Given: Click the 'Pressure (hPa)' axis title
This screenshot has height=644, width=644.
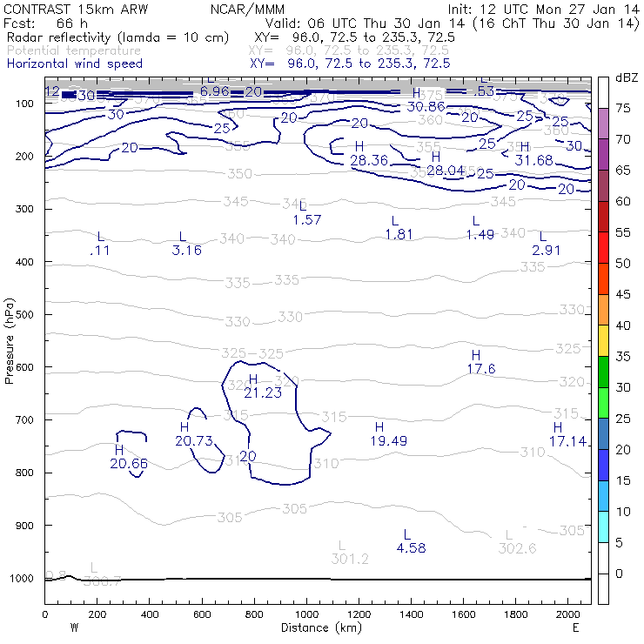Looking at the screenshot, I should (10, 341).
